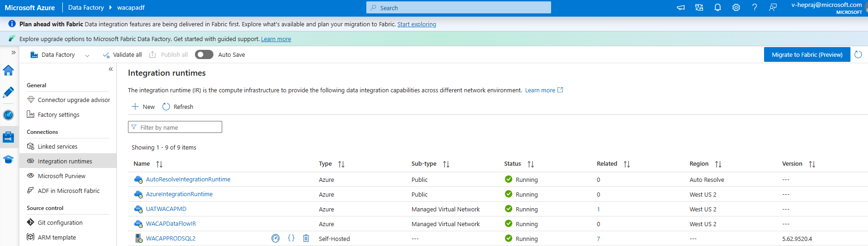
Task: Click Learn more link in Fabric upgrade banner
Action: pyautogui.click(x=276, y=39)
